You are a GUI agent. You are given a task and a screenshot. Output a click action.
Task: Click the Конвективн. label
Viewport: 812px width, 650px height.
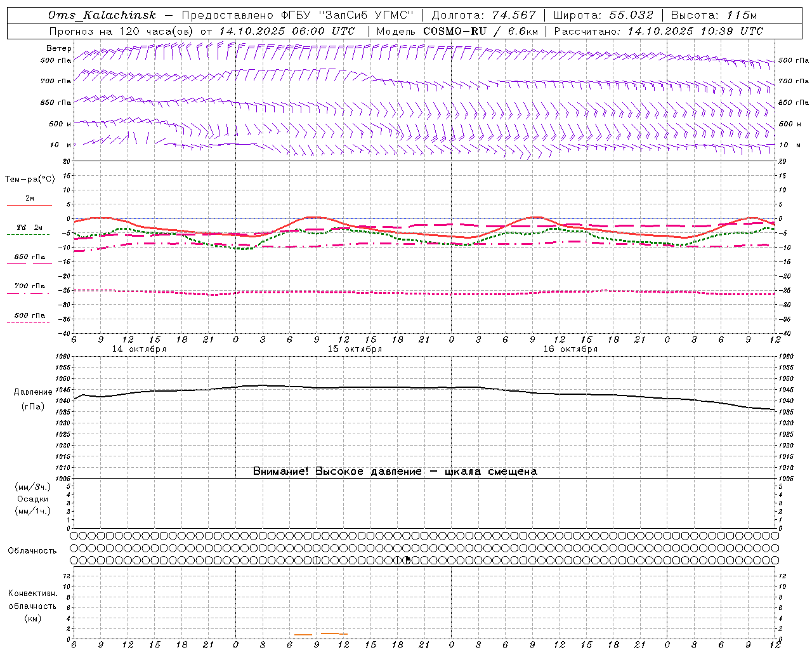tap(32, 594)
